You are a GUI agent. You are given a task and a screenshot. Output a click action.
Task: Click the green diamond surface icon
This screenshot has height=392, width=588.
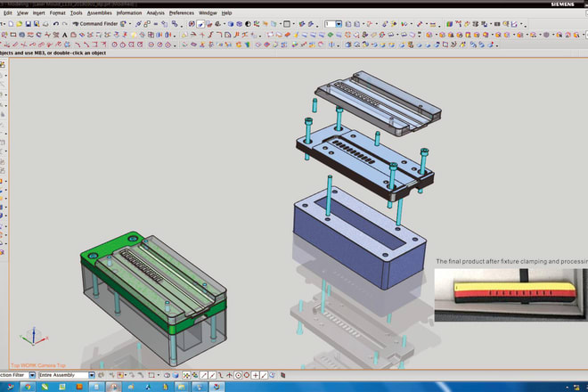point(331,35)
